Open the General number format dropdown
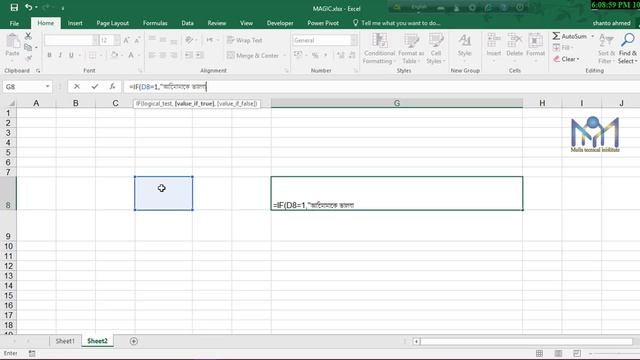Image resolution: width=640 pixels, height=360 pixels. coord(354,40)
